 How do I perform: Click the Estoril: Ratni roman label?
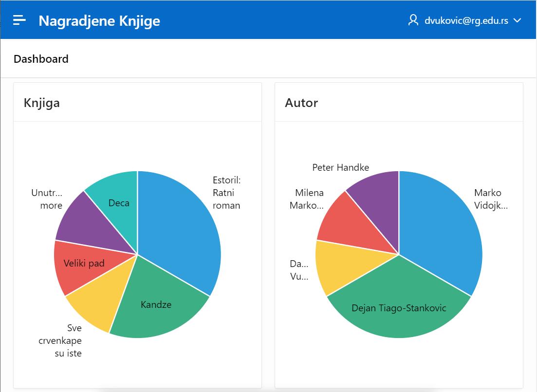pyautogui.click(x=226, y=193)
